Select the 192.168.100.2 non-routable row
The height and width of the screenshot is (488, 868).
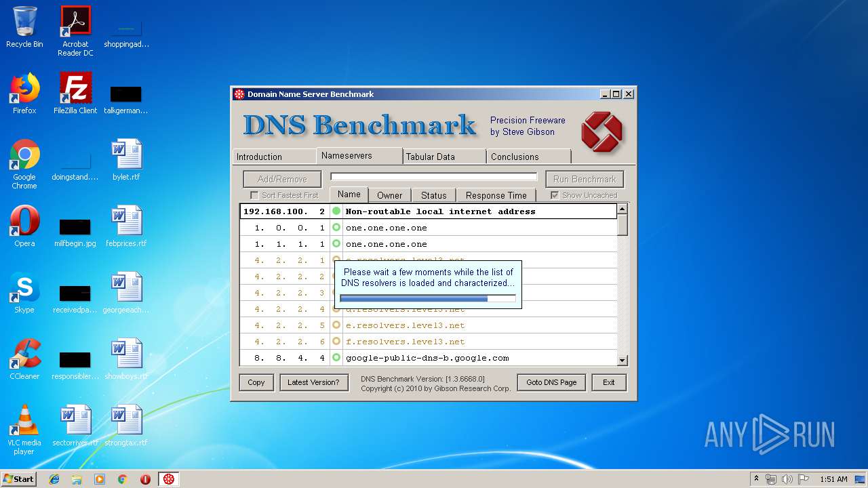(x=429, y=211)
